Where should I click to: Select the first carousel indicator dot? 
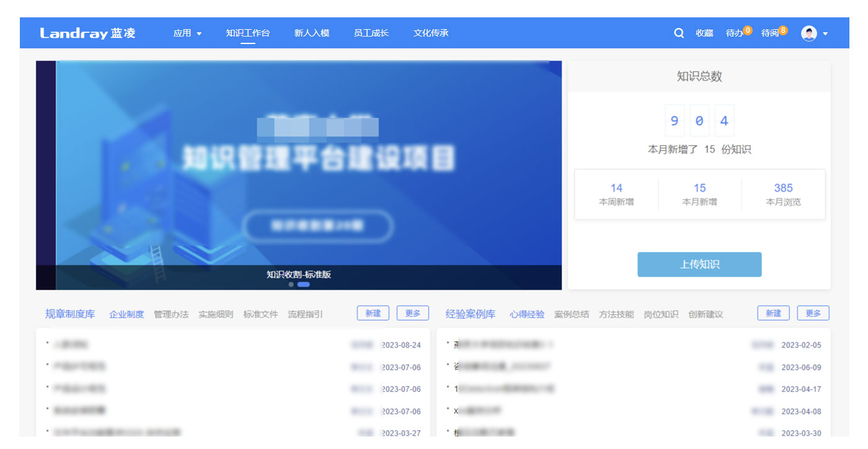[x=291, y=285]
